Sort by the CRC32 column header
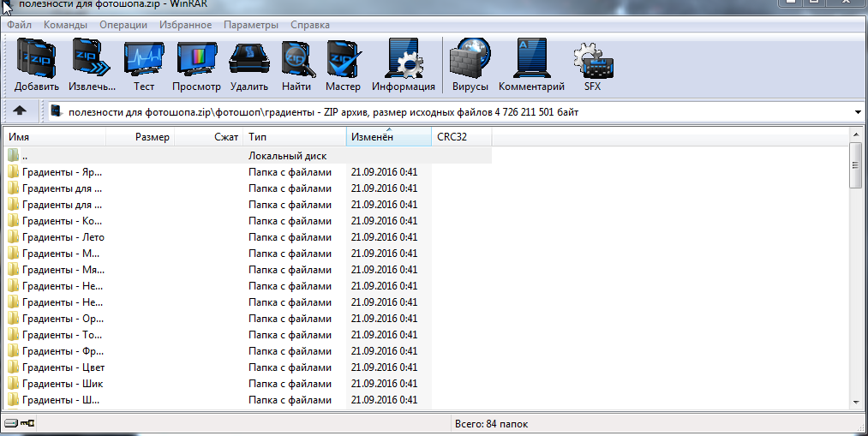Viewport: 868px width, 436px height. tap(462, 137)
